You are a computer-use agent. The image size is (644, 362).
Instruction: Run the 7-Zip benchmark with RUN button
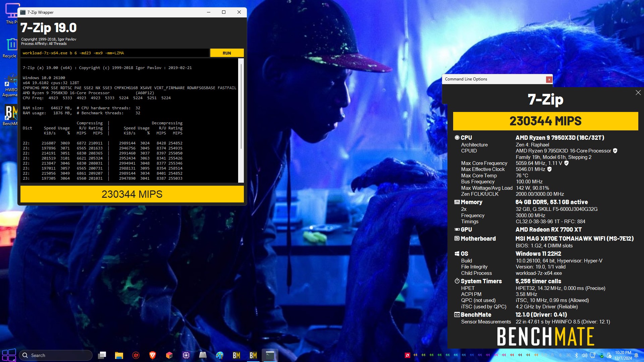tap(227, 53)
